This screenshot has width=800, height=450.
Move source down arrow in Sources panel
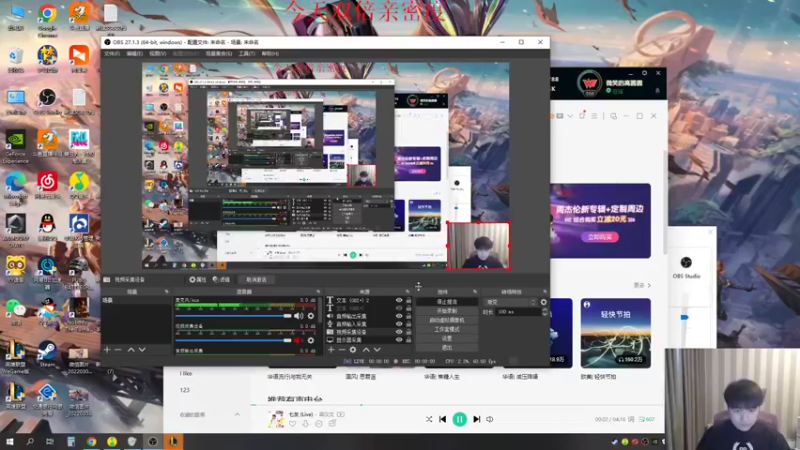(377, 349)
